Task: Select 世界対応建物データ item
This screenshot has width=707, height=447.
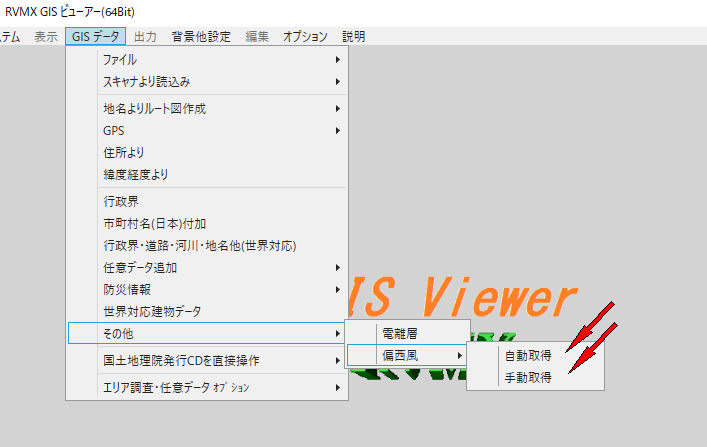Action: click(153, 311)
